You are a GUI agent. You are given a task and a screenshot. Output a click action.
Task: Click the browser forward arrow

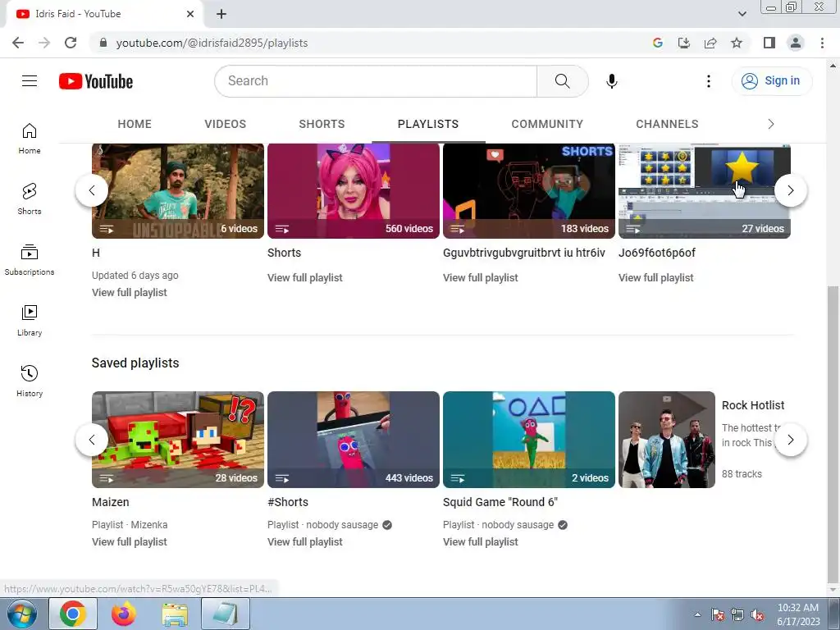pyautogui.click(x=44, y=43)
